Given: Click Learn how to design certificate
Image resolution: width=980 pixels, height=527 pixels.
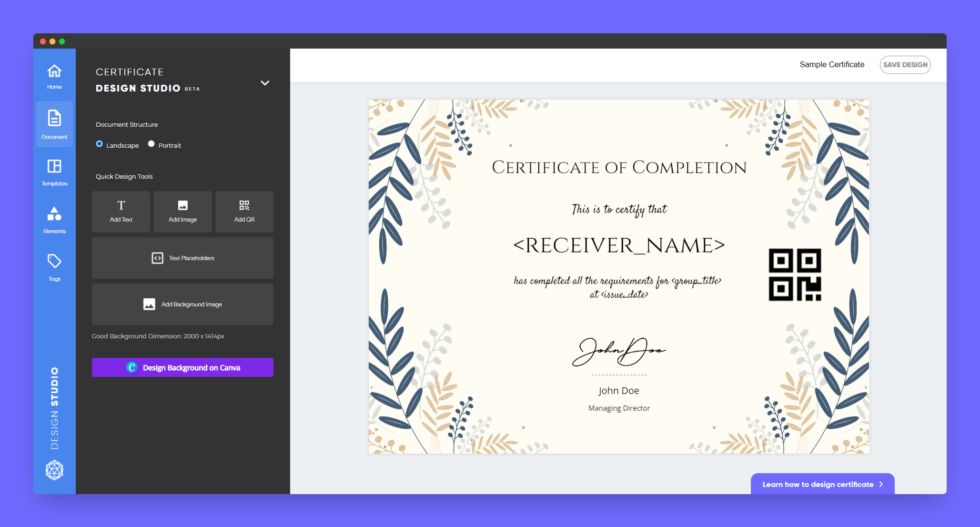Looking at the screenshot, I should point(822,484).
